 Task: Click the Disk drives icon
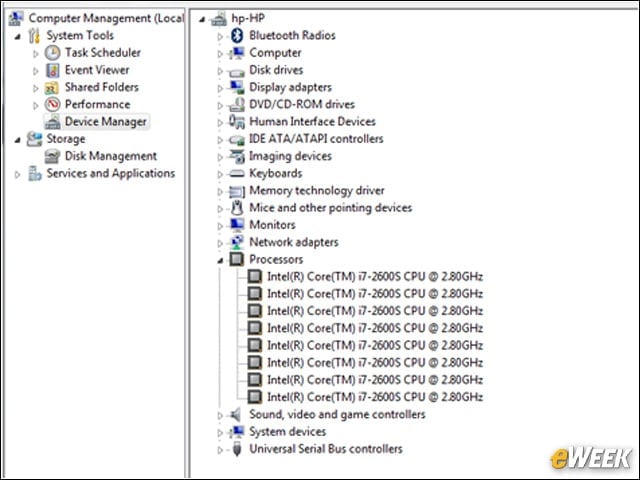coord(237,72)
